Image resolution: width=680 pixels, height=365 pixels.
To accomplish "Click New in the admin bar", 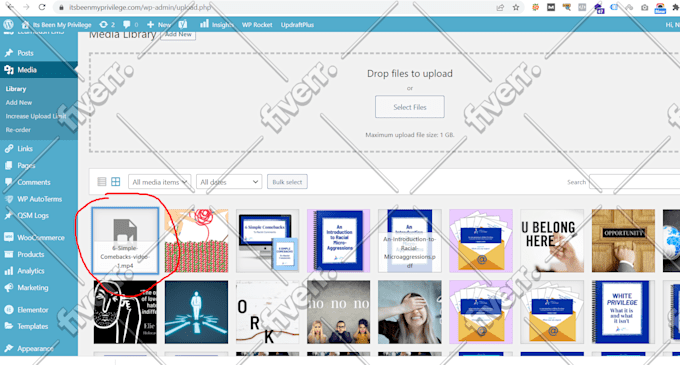I will coord(159,25).
